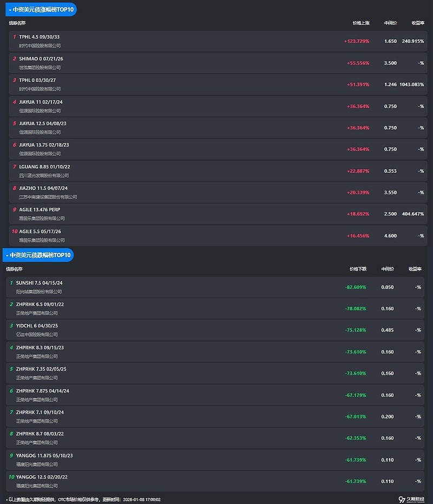Click the LGUANG 8.85 01/10/22 bond name
The width and height of the screenshot is (433, 504).
pos(44,167)
